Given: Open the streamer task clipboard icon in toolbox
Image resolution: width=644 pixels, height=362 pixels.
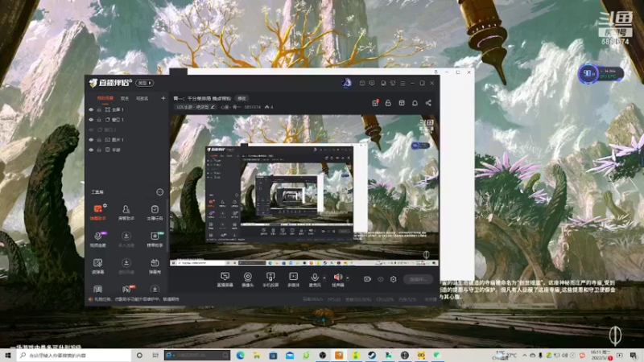Looking at the screenshot, I should pos(155,212).
